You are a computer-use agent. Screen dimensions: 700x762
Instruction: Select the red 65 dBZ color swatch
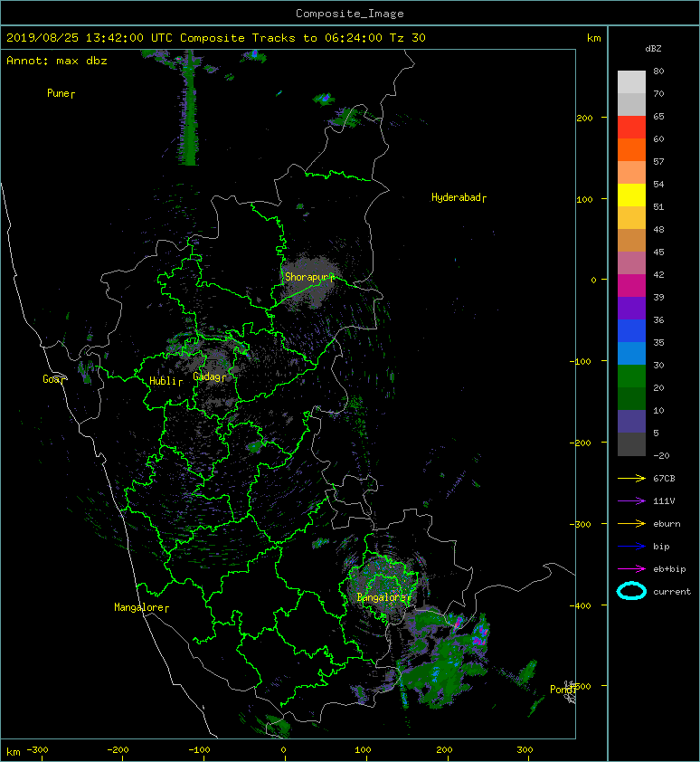(x=631, y=128)
